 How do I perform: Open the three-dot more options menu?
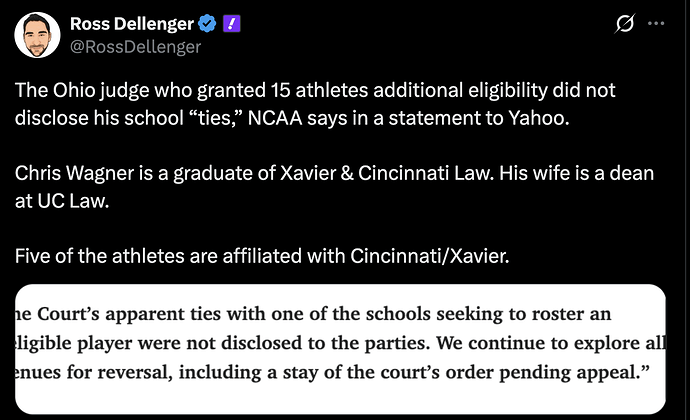[656, 23]
